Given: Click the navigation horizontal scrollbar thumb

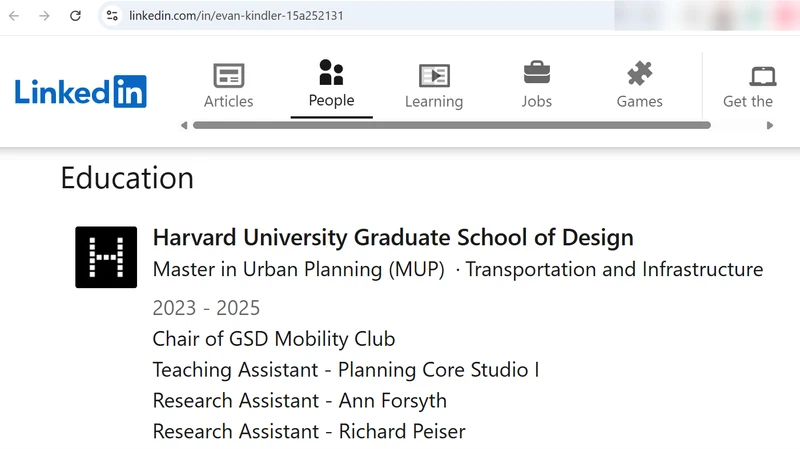Looking at the screenshot, I should point(450,126).
